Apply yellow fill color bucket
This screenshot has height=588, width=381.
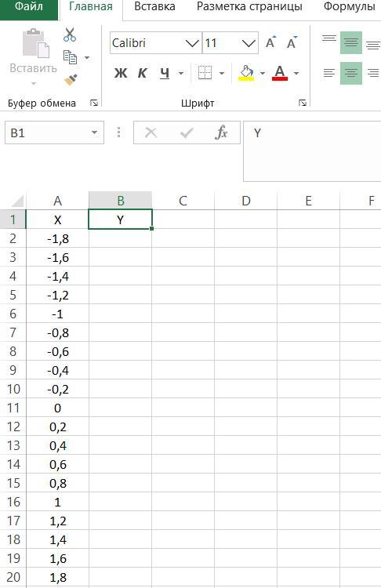246,73
